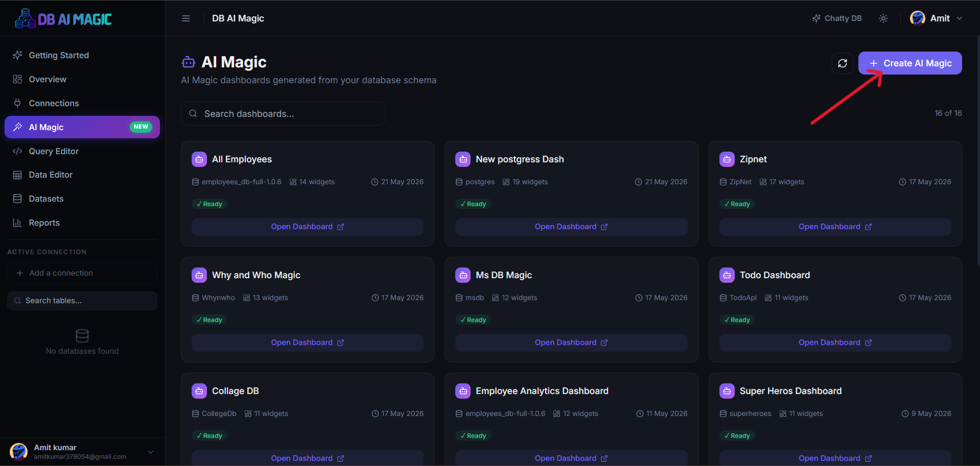This screenshot has height=466, width=980.
Task: Click the Data Editor table icon
Action: pyautogui.click(x=17, y=175)
